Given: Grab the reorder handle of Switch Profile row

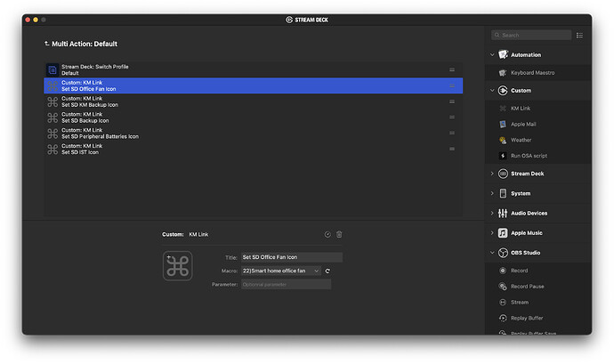Looking at the screenshot, I should coord(452,69).
